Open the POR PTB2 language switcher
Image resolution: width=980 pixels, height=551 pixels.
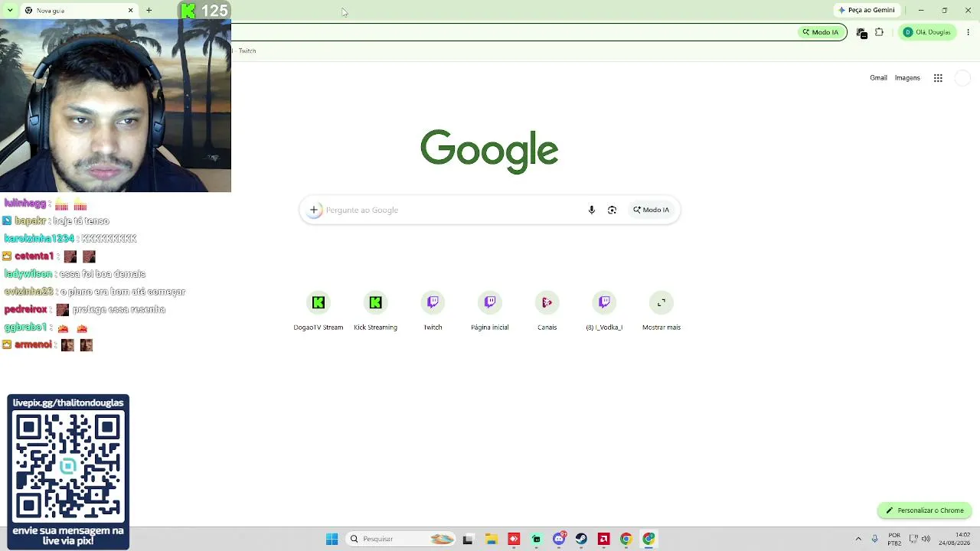pyautogui.click(x=894, y=539)
